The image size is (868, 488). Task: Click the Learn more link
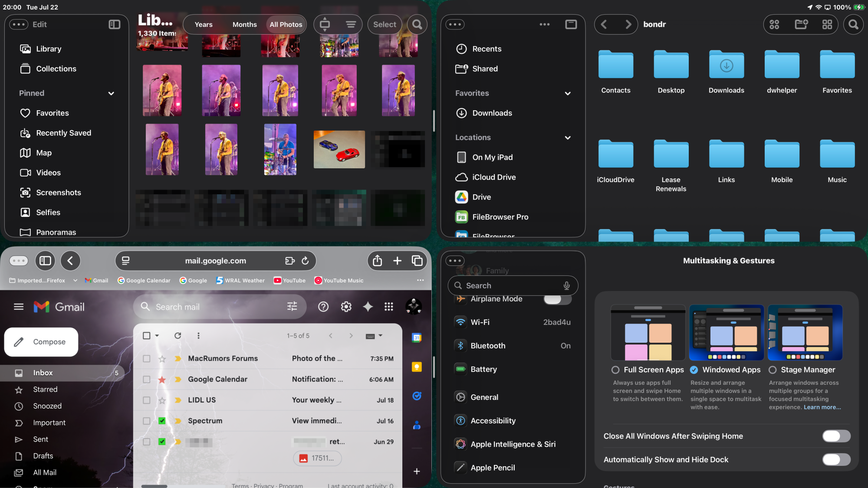tap(822, 407)
